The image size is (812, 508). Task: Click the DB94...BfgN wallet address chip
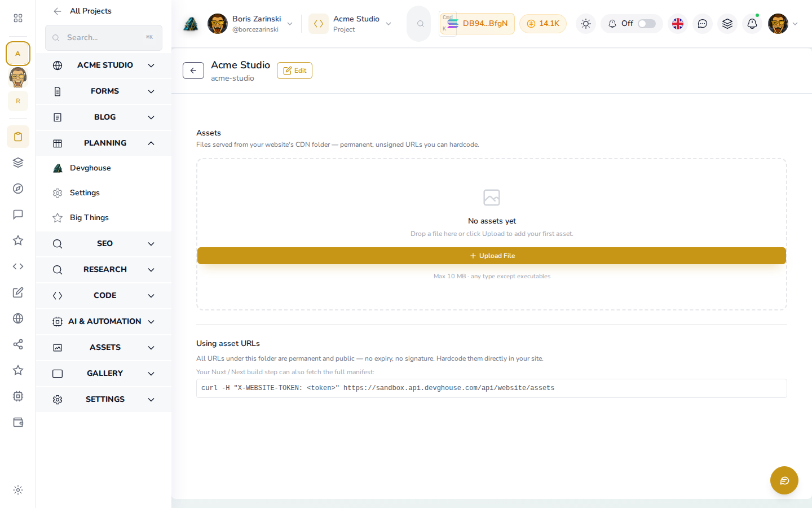coord(477,24)
